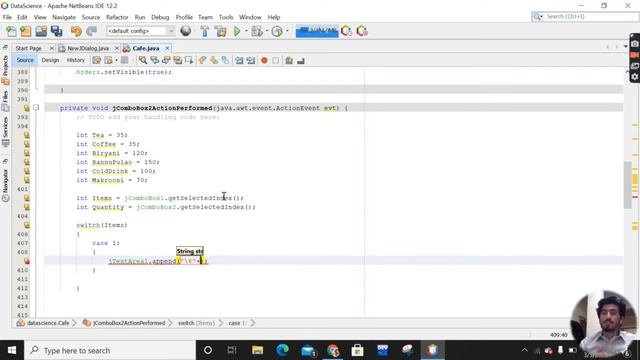Viewport: 640px width, 360px height.
Task: Open the Edit menu
Action: 22,17
